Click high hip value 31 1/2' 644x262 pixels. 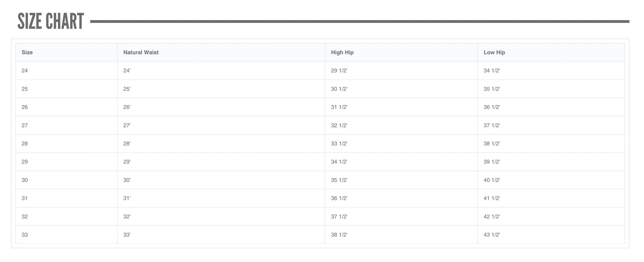pos(339,107)
